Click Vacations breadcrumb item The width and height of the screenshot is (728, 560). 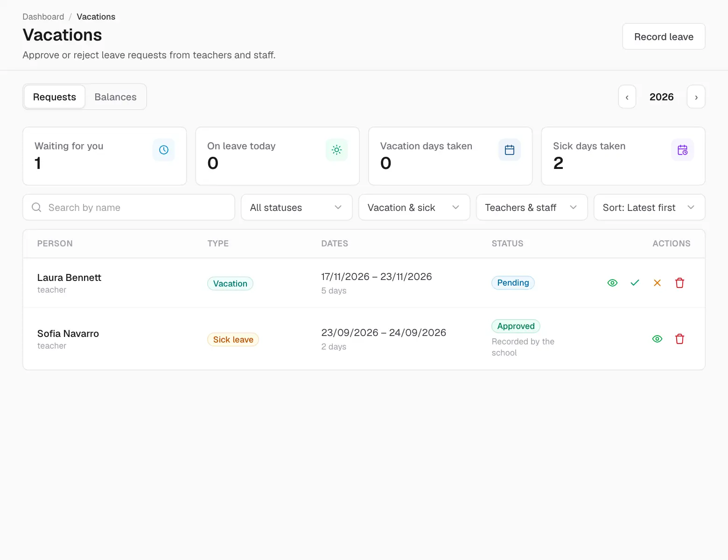(96, 17)
